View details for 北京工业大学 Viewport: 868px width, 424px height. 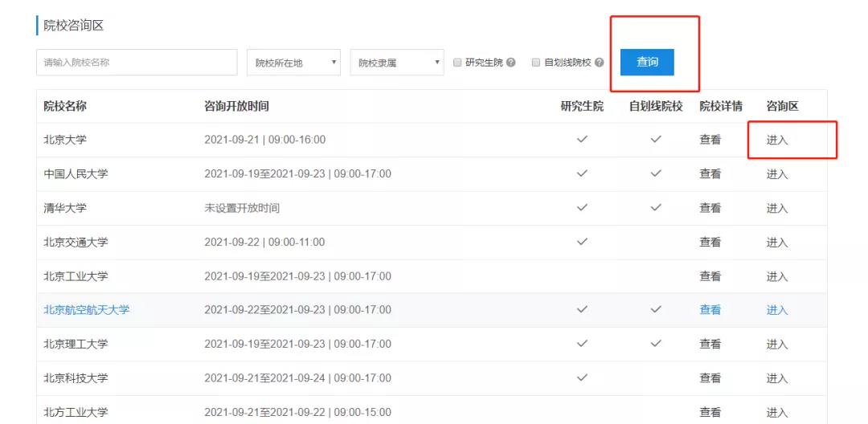710,276
